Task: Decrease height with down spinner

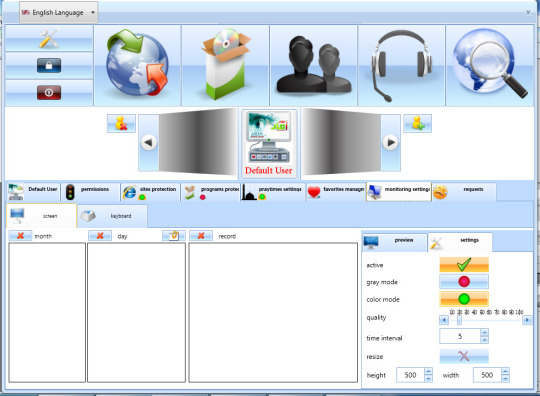Action: [428, 379]
